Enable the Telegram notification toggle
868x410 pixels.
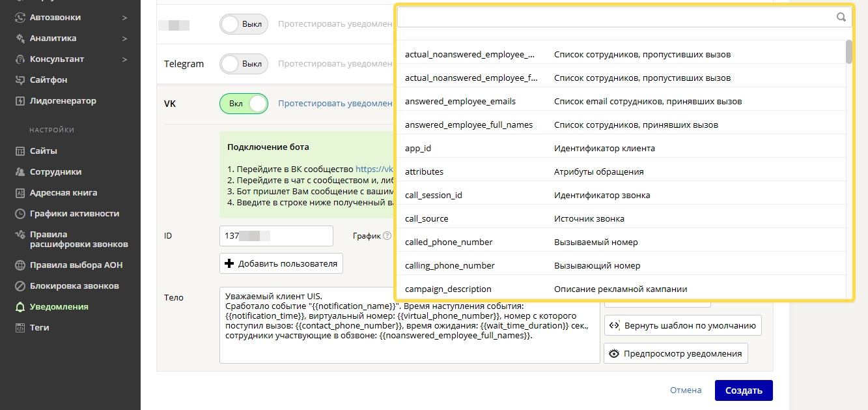(x=244, y=64)
